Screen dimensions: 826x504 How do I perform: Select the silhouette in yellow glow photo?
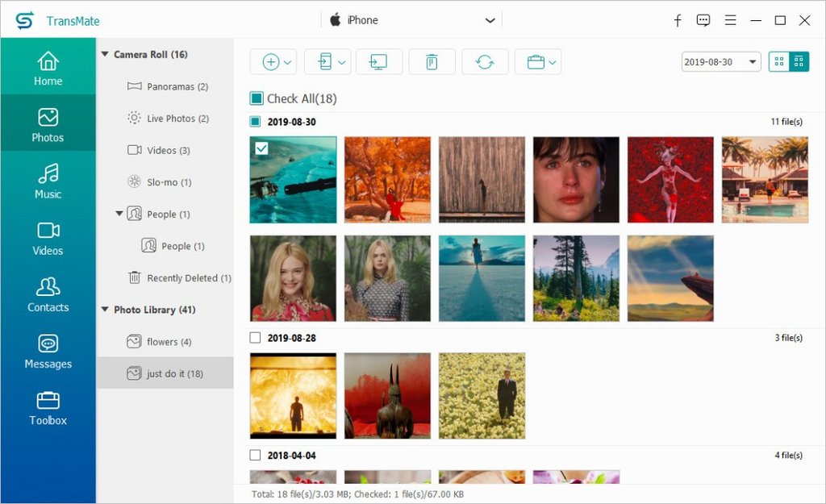coord(293,395)
